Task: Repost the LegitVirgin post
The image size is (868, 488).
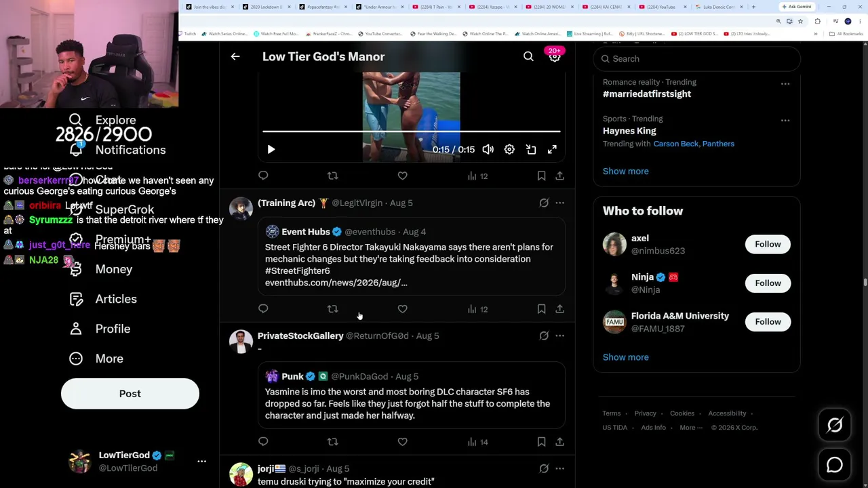Action: click(x=332, y=309)
